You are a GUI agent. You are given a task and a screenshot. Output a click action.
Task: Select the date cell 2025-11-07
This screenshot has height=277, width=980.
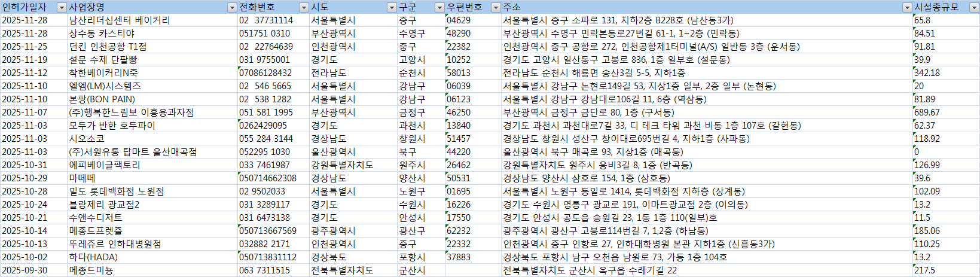pos(33,112)
